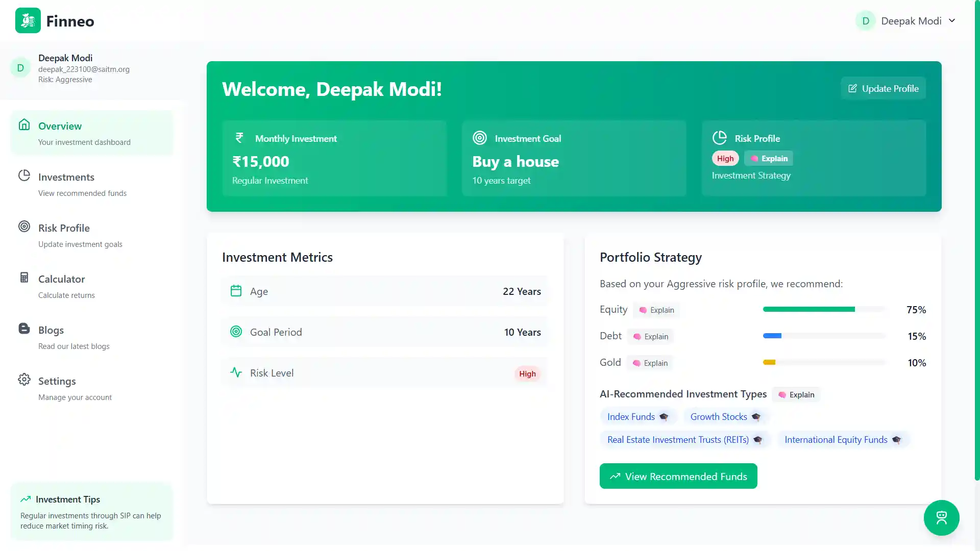Click graduation cap on International Equity Funds
The image size is (980, 551).
(896, 440)
